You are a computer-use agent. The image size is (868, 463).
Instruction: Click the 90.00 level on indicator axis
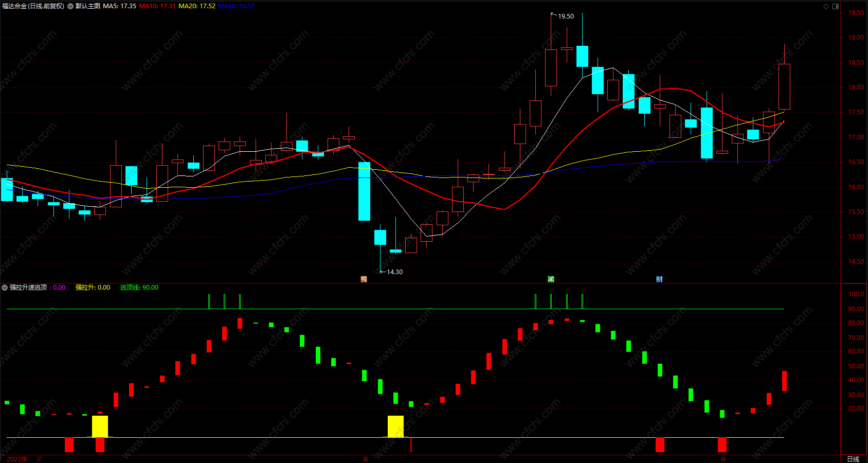(x=856, y=309)
